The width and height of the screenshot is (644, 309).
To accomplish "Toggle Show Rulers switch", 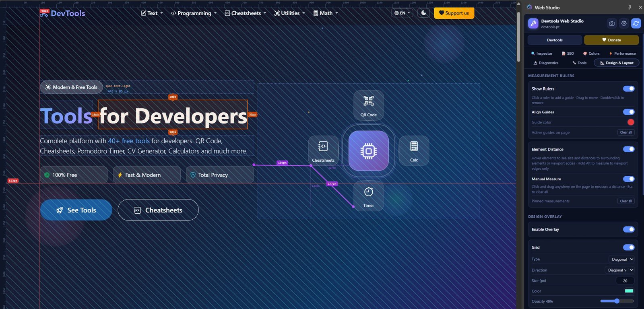I will tap(629, 89).
